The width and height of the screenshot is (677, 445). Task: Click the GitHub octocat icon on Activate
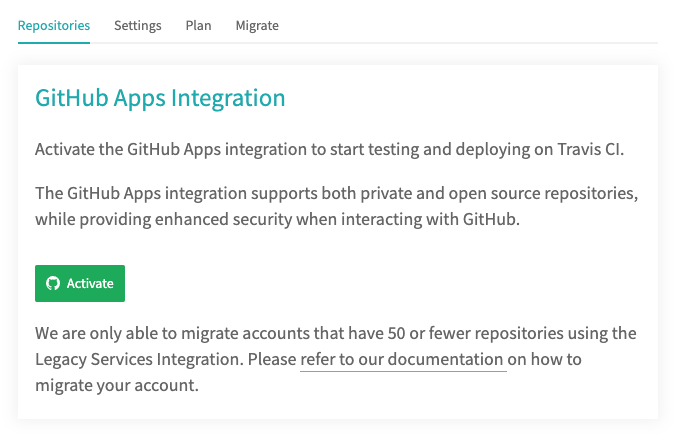click(53, 284)
